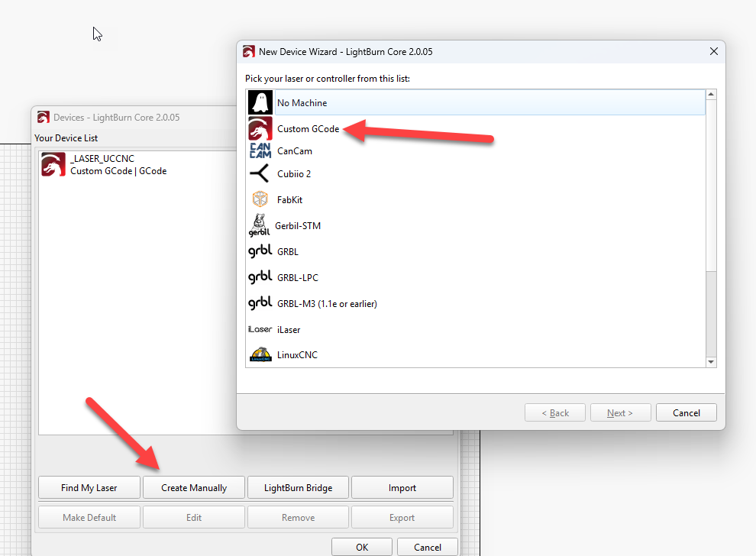Choose the LinuxCNC penguin icon
The height and width of the screenshot is (556, 756).
click(260, 354)
